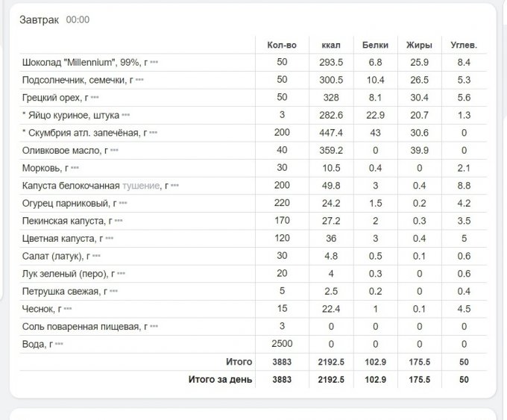The image size is (507, 420).
Task: Click the dots icon after Вода
Action: [x=59, y=344]
